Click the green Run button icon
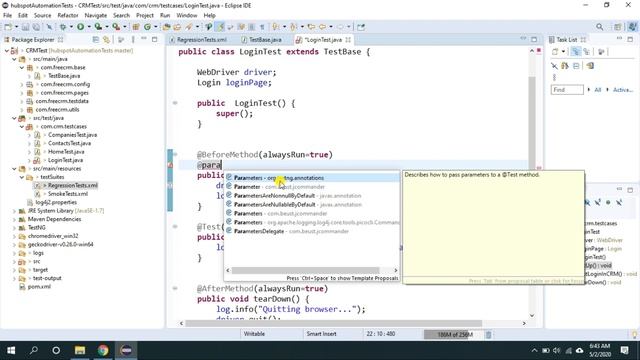 (80, 27)
